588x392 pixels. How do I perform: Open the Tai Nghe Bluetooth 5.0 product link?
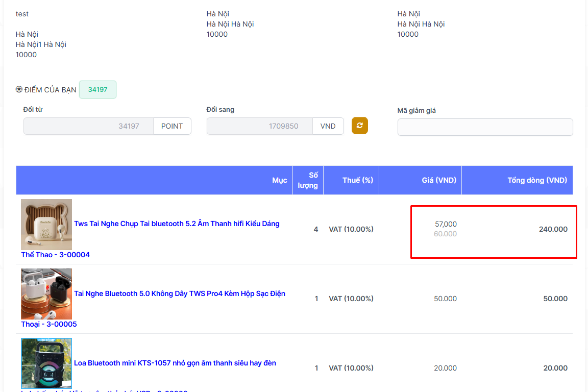point(179,293)
